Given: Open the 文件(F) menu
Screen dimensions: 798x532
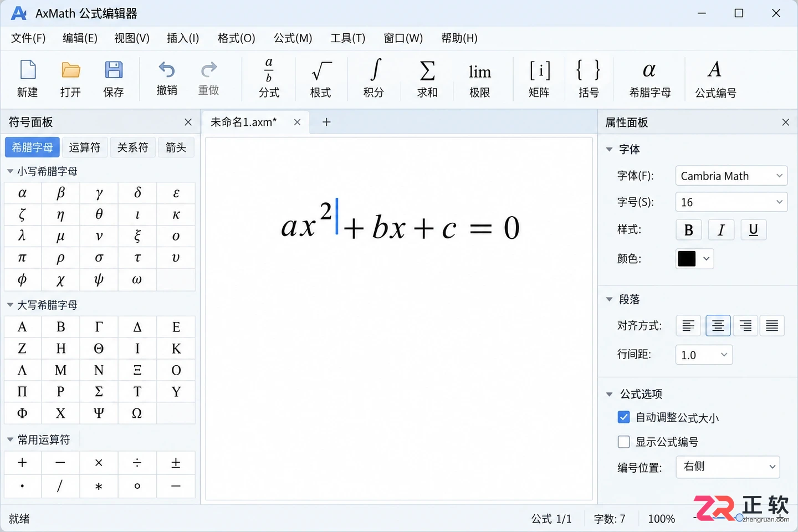Looking at the screenshot, I should point(28,38).
